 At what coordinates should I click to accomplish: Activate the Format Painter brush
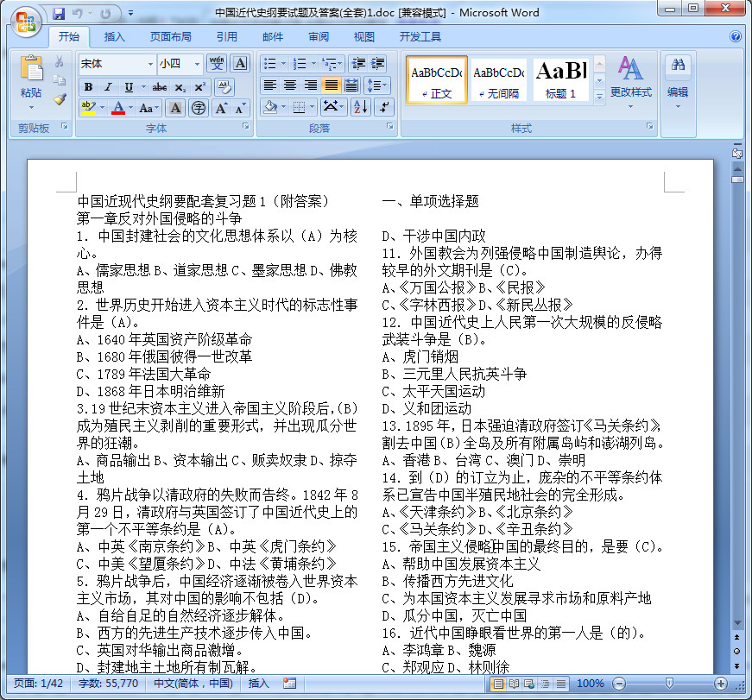59,98
